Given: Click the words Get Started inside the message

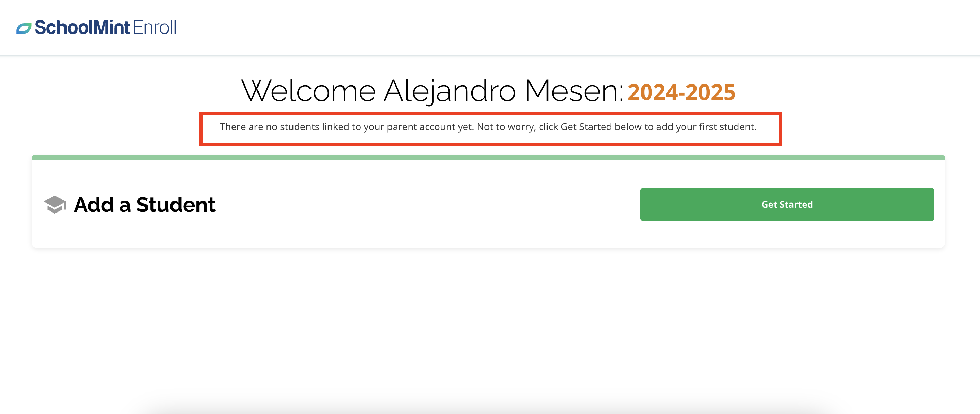Looking at the screenshot, I should point(586,127).
